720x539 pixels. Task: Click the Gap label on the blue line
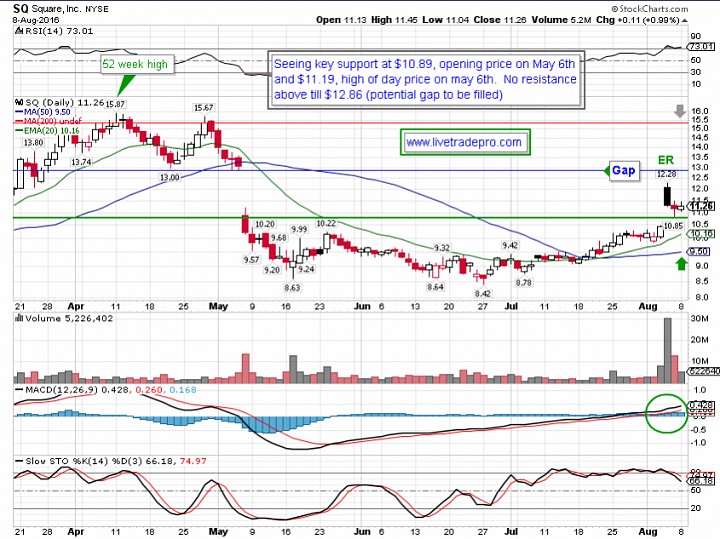click(x=624, y=171)
